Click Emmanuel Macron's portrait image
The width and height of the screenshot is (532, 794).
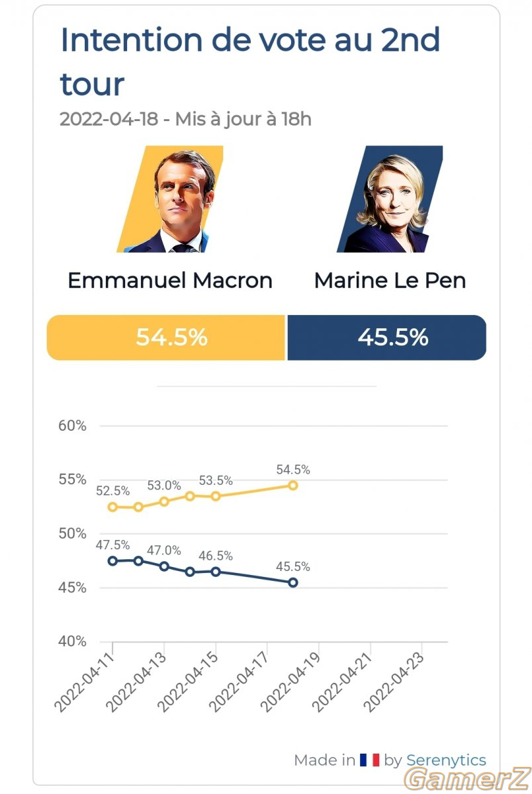(170, 199)
